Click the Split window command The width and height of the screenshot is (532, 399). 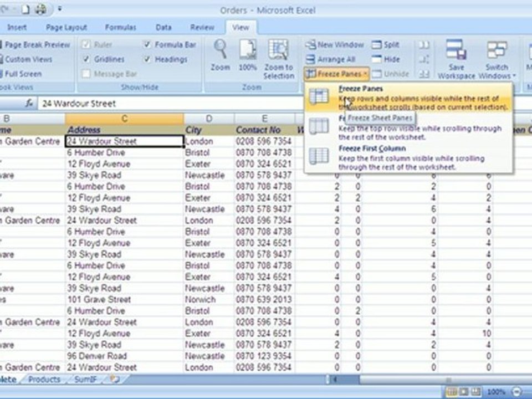point(386,45)
